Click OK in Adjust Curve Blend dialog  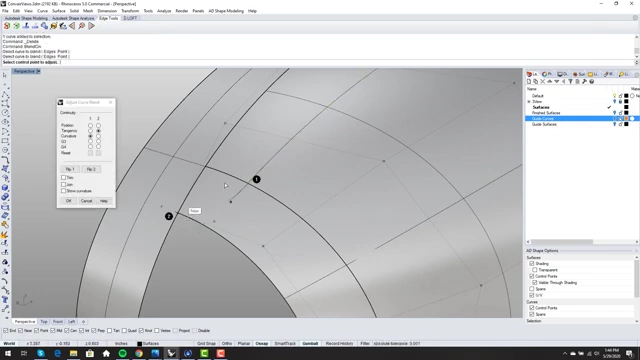[x=69, y=201]
